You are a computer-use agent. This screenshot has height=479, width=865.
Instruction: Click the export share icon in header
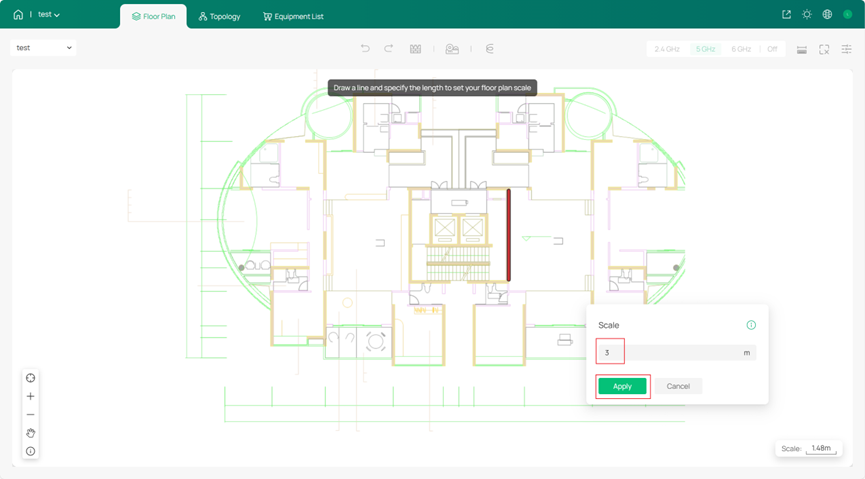tap(786, 15)
